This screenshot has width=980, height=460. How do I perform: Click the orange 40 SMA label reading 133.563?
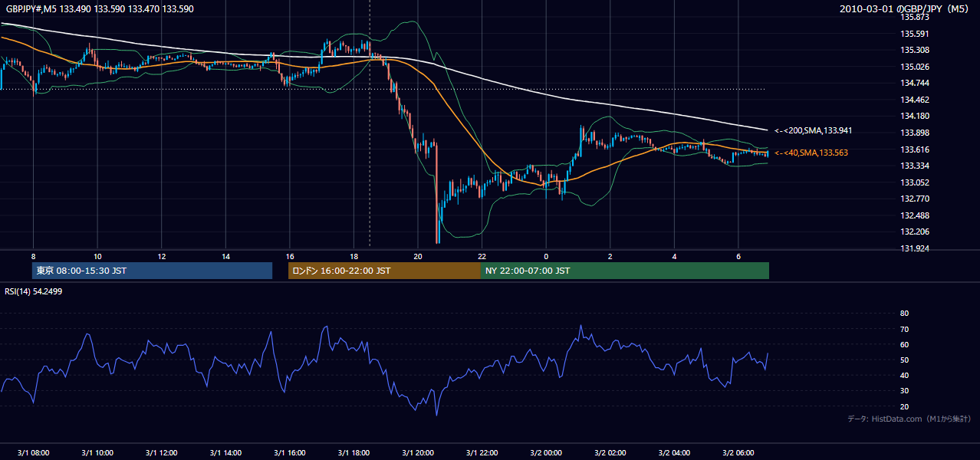pos(811,153)
